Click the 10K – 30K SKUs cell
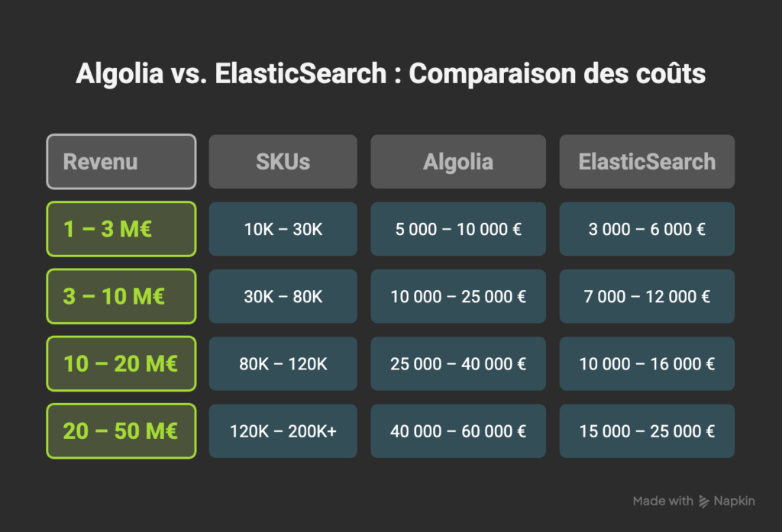Screen dimensions: 782x532 283,229
